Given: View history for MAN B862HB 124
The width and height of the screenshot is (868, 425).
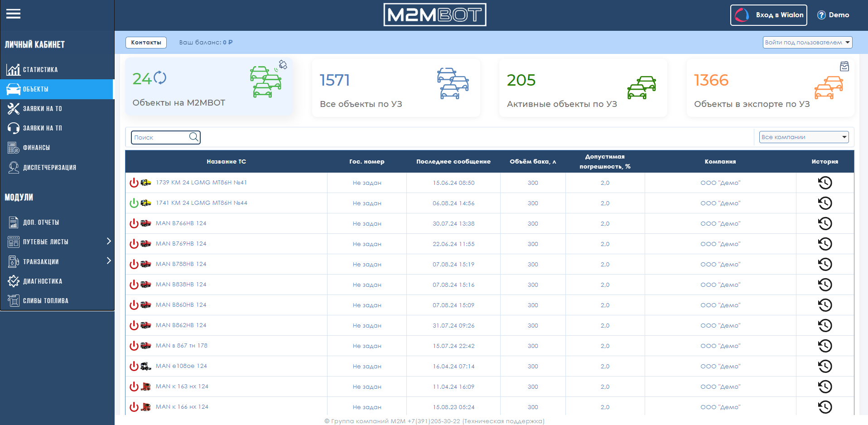Looking at the screenshot, I should [x=825, y=325].
